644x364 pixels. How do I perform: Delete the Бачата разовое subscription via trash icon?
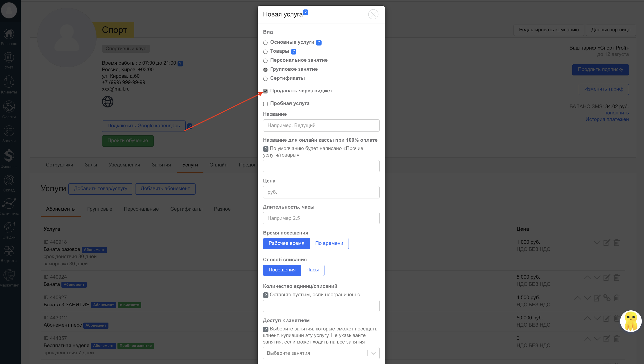tap(617, 242)
